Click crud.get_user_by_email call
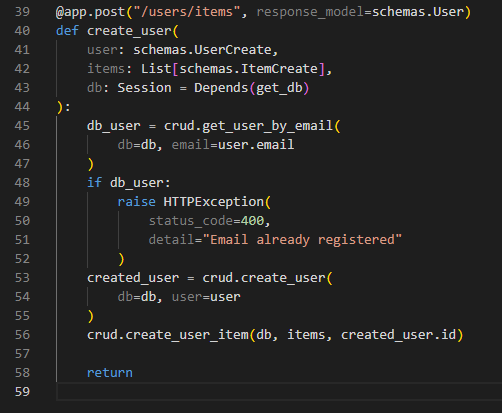The width and height of the screenshot is (502, 413). [248, 126]
